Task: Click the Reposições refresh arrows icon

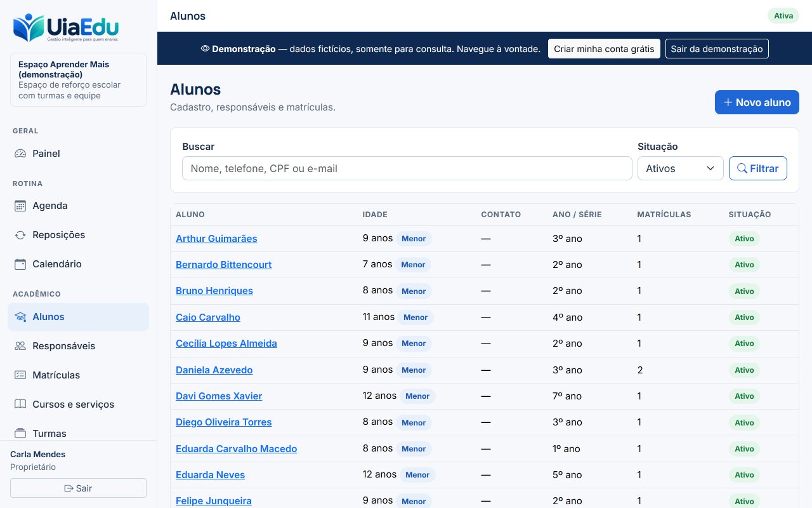Action: click(20, 235)
